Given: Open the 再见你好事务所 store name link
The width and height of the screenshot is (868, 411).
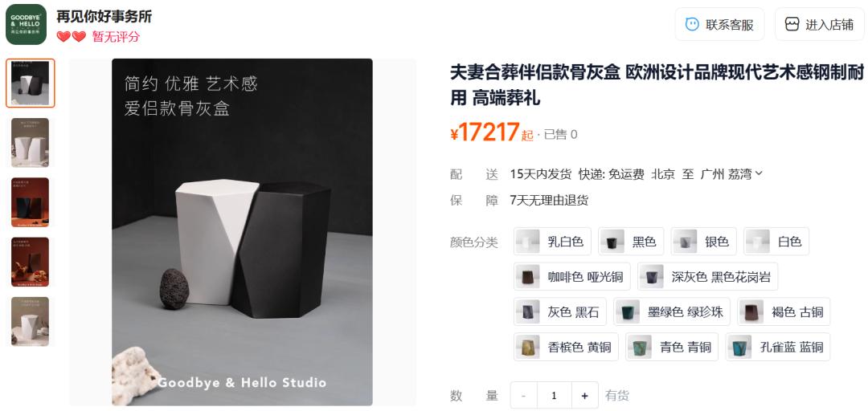Looking at the screenshot, I should 104,17.
